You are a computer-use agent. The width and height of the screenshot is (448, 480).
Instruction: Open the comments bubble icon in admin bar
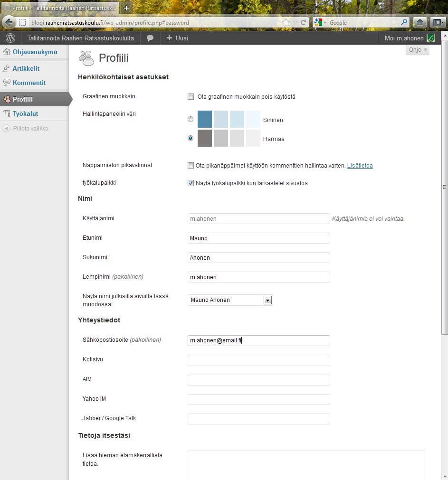pyautogui.click(x=150, y=38)
